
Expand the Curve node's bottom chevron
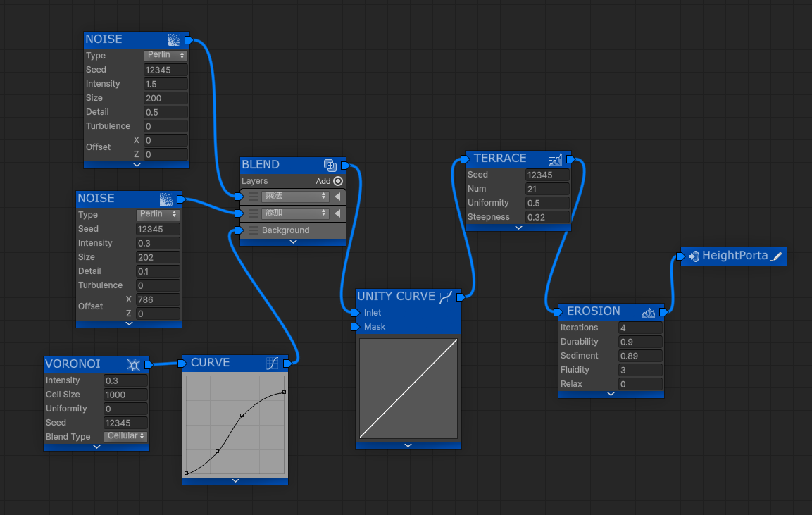(236, 480)
